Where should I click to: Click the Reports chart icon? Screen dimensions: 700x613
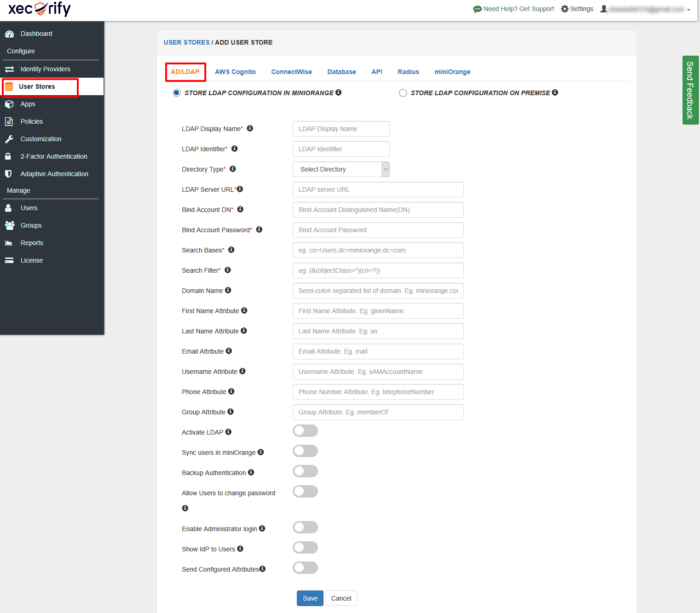pos(9,243)
